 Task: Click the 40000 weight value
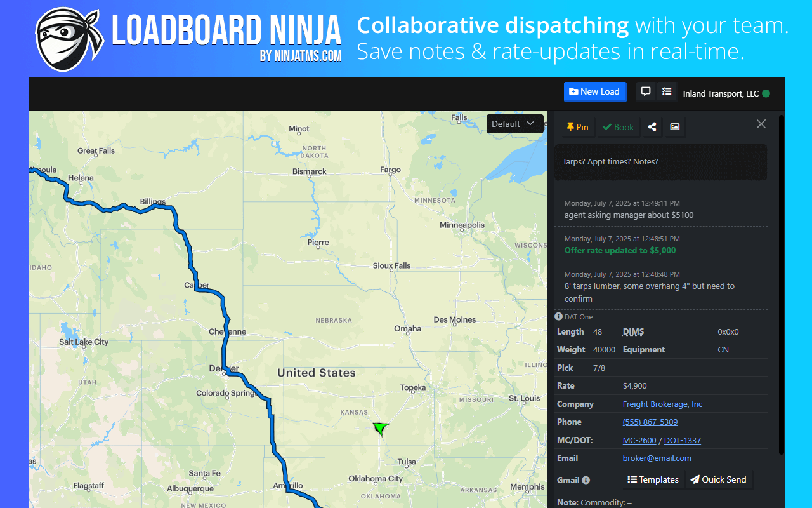coord(604,350)
